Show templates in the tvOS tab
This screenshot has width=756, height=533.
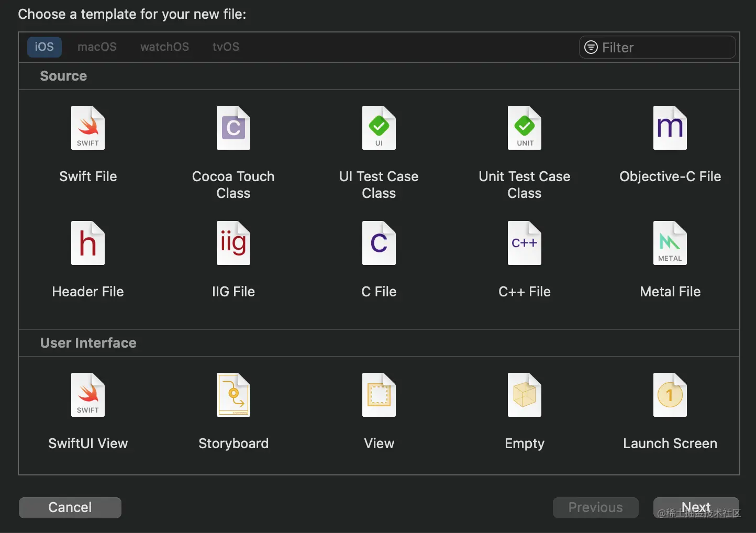pyautogui.click(x=226, y=47)
